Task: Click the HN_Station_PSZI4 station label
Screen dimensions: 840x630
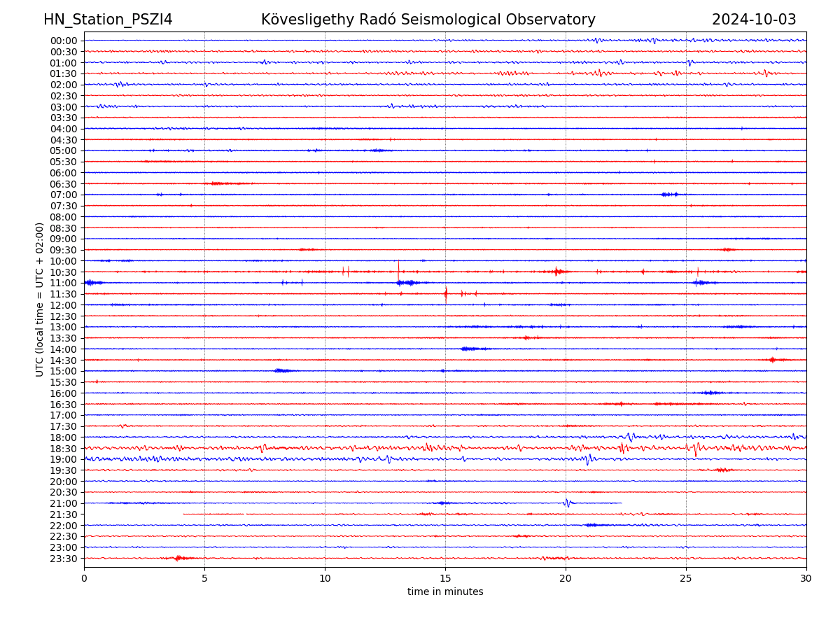Action: click(x=108, y=20)
